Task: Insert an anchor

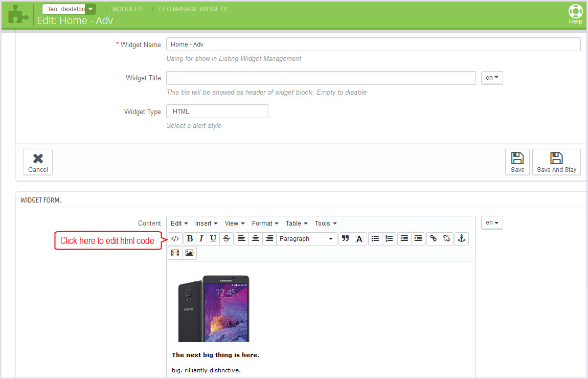Action: [x=462, y=239]
